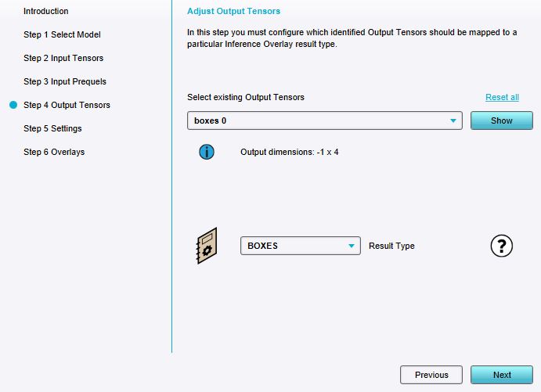Viewport: 541px width, 392px height.
Task: Expand the 'boxes 0' output tensor dropdown
Action: [x=324, y=120]
